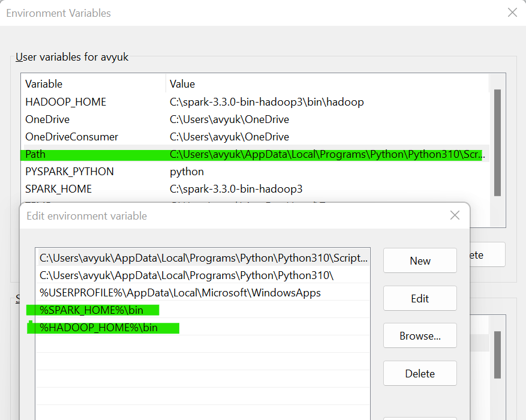Select the WindowsApps path entry
526x420 pixels.
click(203, 293)
